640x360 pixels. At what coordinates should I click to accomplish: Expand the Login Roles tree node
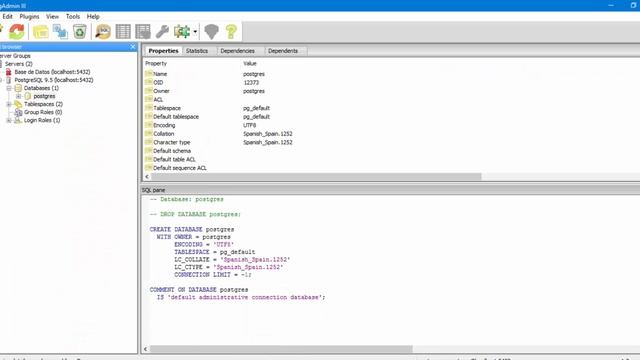coord(9,120)
